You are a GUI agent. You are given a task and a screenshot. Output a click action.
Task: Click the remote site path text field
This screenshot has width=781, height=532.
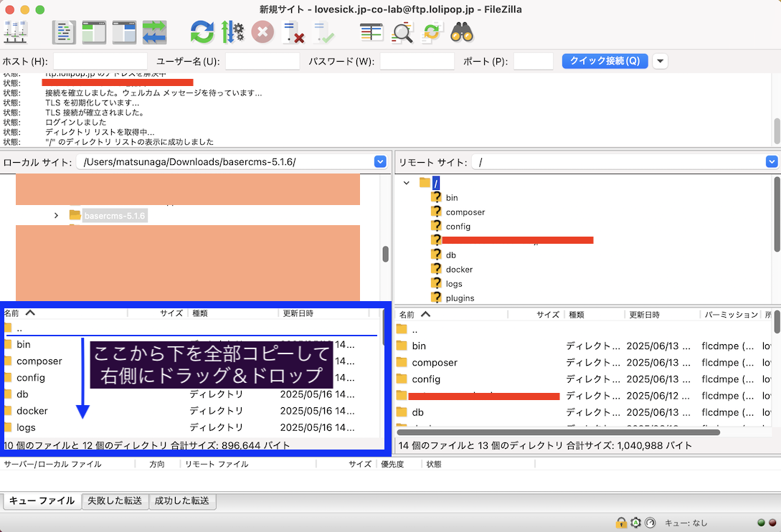619,162
